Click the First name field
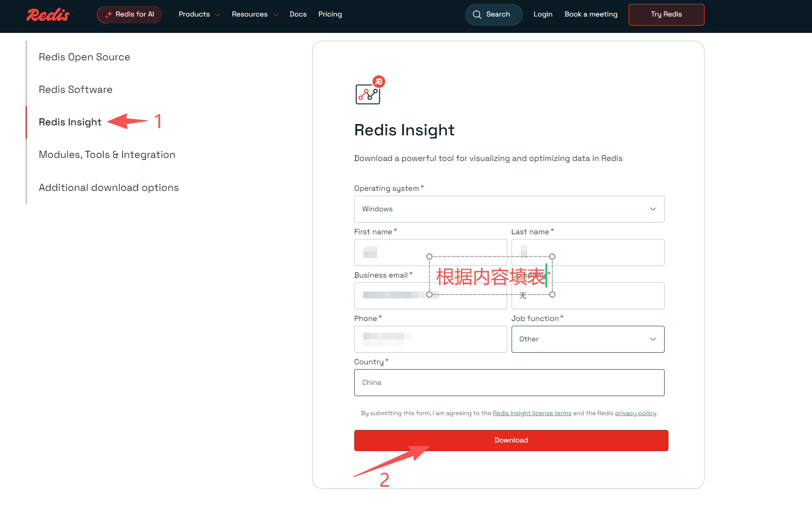This screenshot has height=511, width=812. [x=430, y=252]
